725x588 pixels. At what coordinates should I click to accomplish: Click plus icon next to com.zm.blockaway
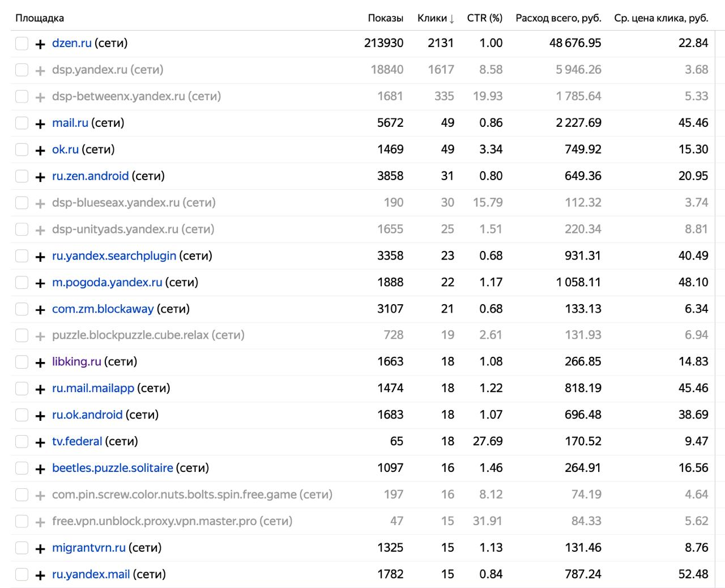pyautogui.click(x=40, y=310)
